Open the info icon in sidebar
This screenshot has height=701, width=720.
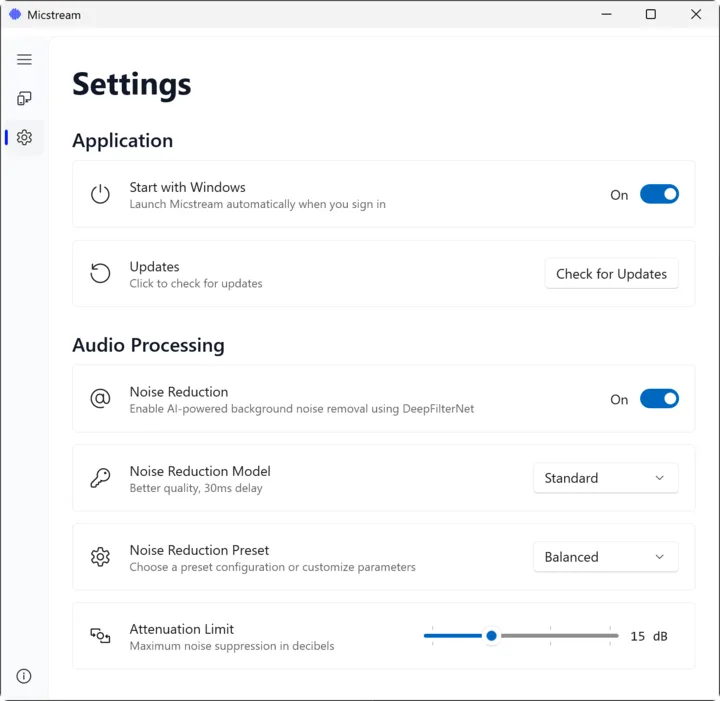coord(24,676)
